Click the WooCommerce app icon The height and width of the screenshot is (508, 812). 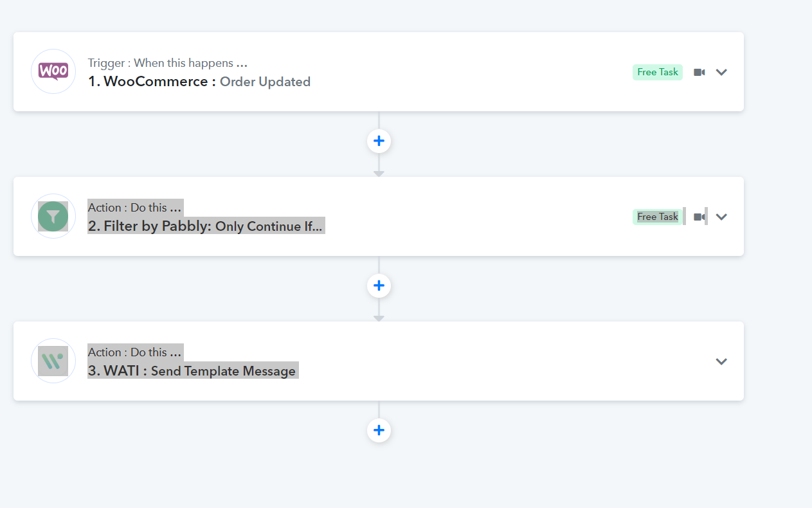click(x=53, y=71)
